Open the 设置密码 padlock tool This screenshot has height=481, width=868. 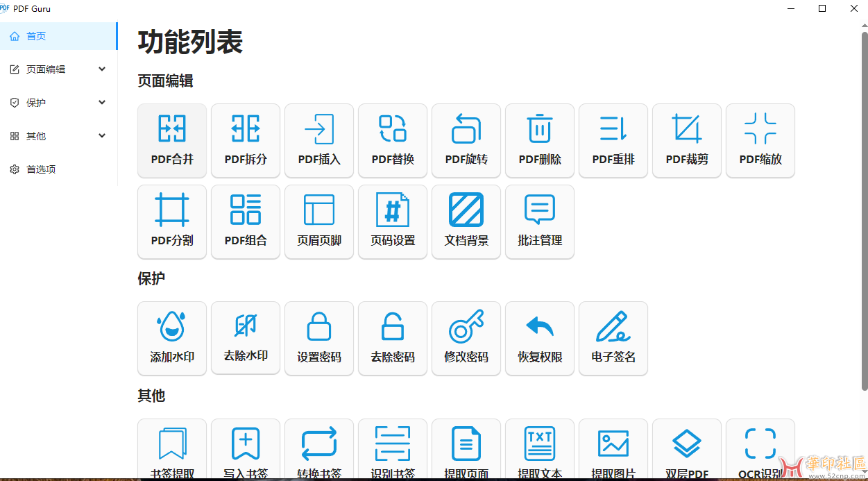tap(319, 339)
